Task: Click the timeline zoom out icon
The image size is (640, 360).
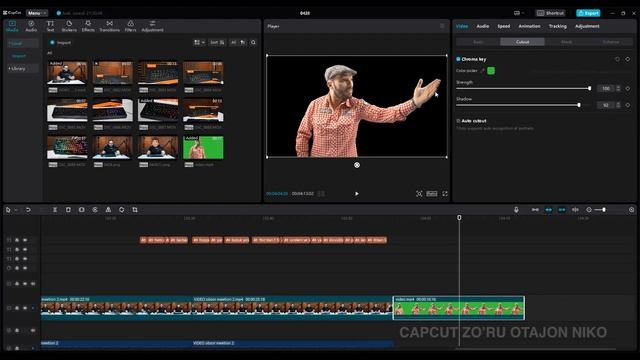Action: [x=589, y=210]
